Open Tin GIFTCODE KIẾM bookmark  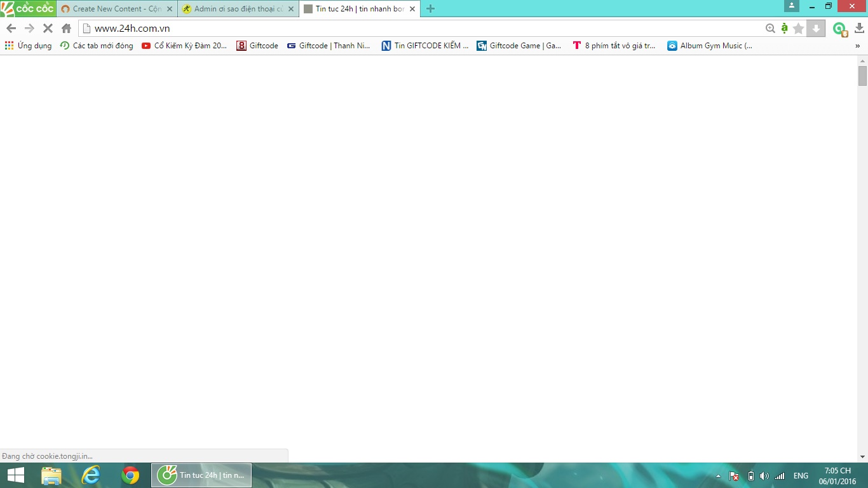point(425,46)
